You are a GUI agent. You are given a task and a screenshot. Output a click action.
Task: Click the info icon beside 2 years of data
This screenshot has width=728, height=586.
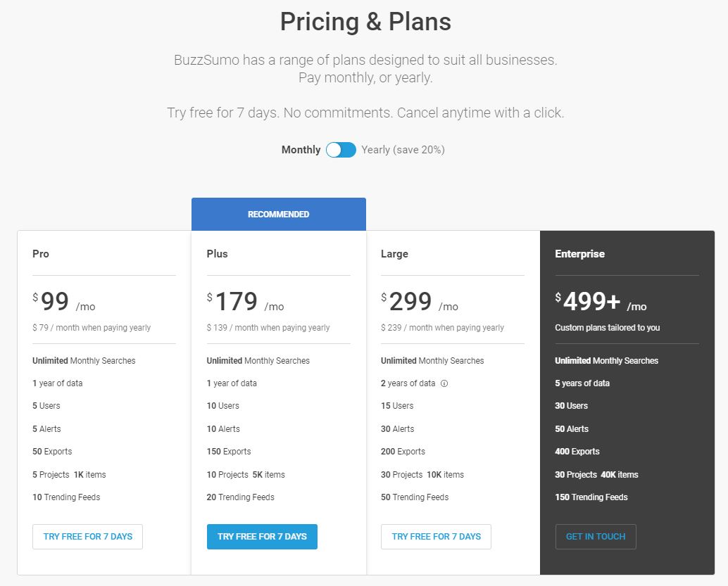pos(444,383)
